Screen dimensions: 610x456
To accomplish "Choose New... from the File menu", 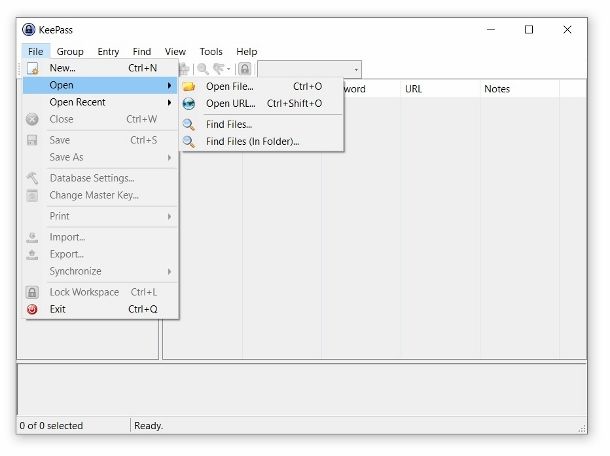I will pos(100,68).
